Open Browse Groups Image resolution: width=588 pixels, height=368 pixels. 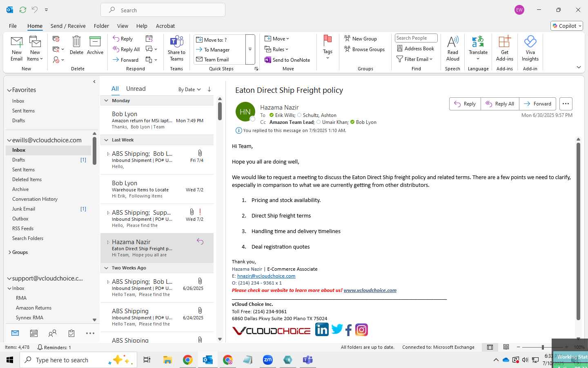point(365,49)
